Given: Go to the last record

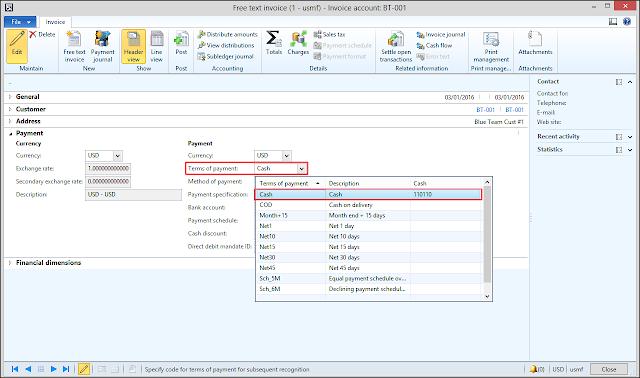Looking at the screenshot, I should click(66, 369).
